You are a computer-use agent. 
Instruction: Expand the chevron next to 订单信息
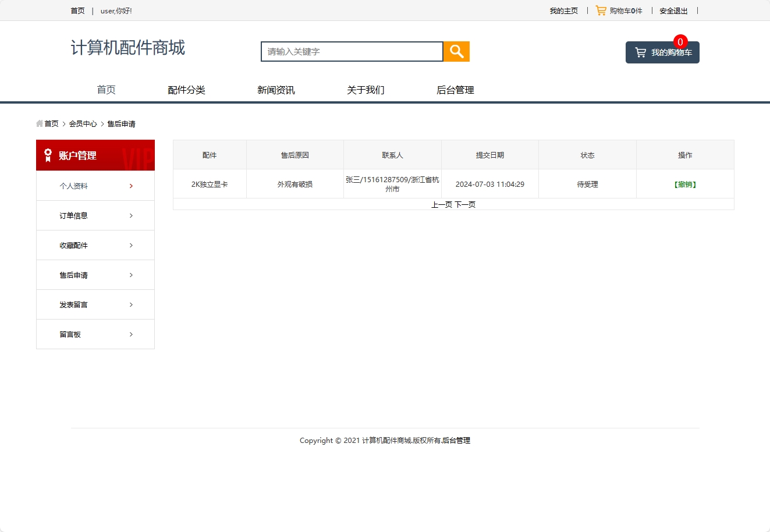click(130, 215)
